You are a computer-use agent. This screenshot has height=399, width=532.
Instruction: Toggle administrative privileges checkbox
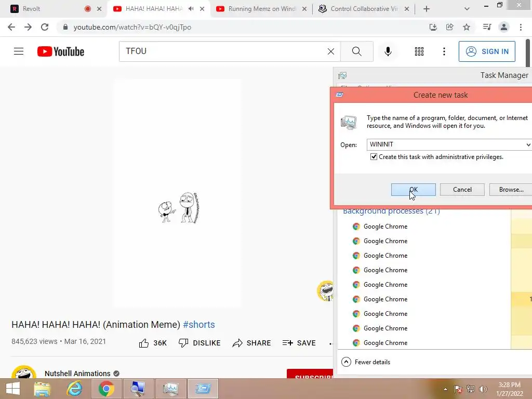tap(374, 157)
